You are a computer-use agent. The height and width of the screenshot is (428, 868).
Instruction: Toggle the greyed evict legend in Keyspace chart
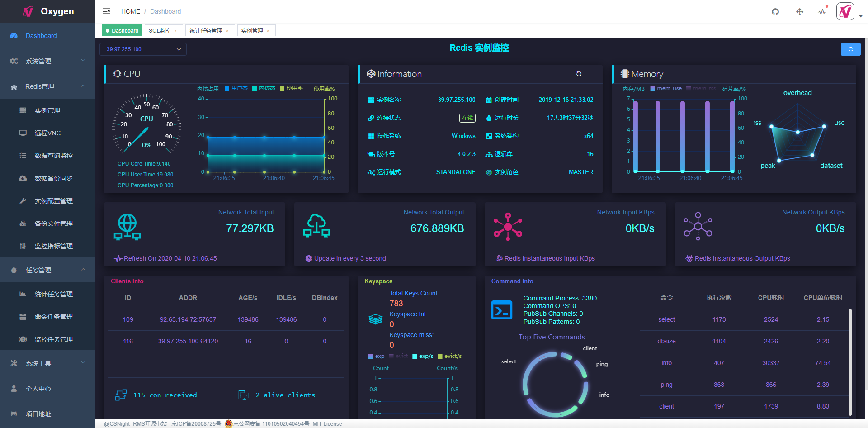tap(398, 357)
